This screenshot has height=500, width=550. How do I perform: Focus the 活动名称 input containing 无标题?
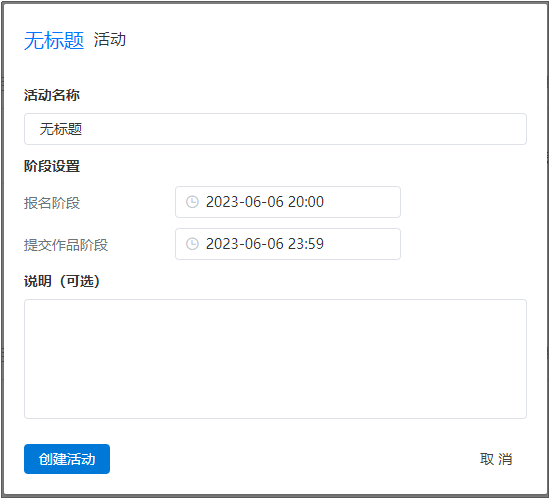[275, 129]
